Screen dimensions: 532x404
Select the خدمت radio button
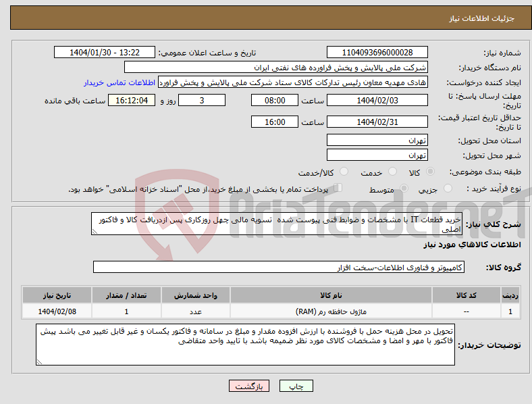coord(392,172)
